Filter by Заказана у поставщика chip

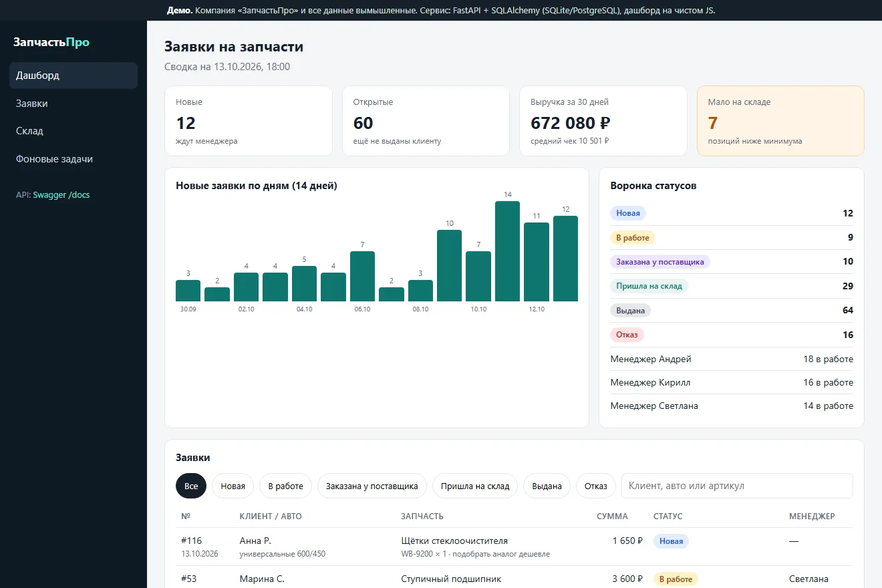tap(372, 486)
